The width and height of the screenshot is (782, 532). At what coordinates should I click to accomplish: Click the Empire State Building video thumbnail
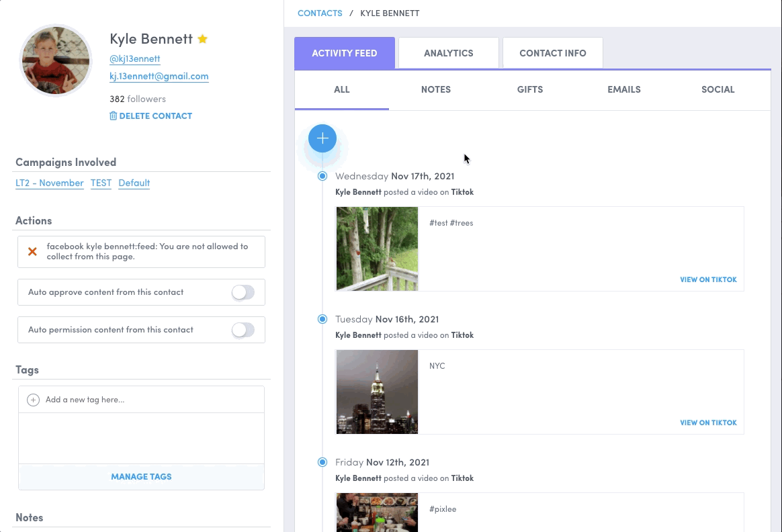pos(377,392)
